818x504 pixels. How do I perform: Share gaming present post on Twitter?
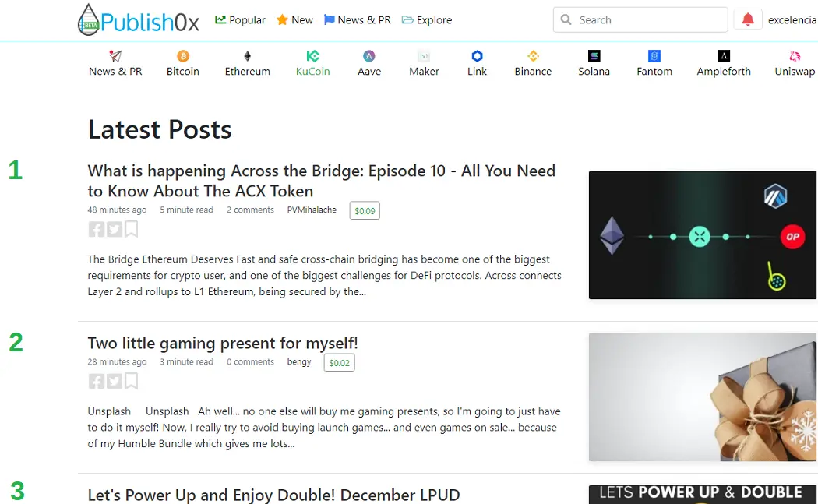click(x=115, y=382)
